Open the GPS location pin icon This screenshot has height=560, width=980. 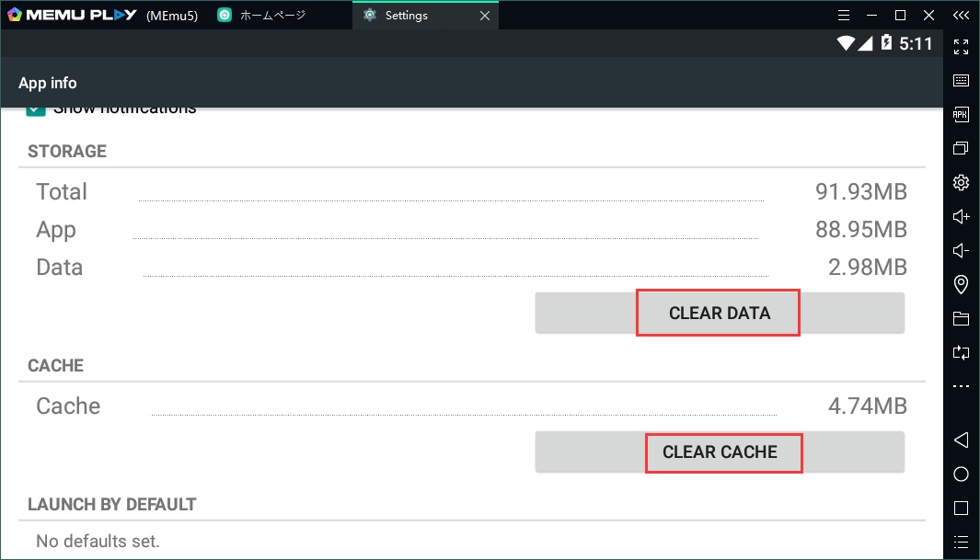(x=961, y=284)
